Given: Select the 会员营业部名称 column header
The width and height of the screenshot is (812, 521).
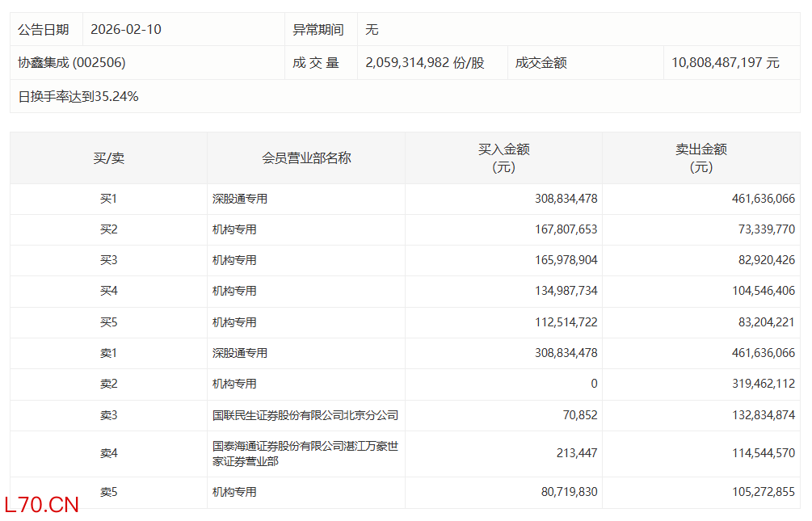Looking at the screenshot, I should click(306, 158).
